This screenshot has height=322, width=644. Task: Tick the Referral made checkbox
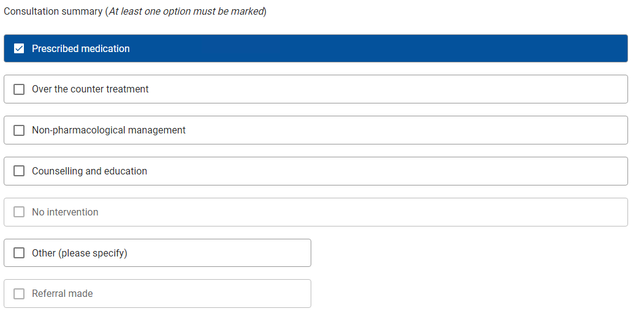pos(19,293)
